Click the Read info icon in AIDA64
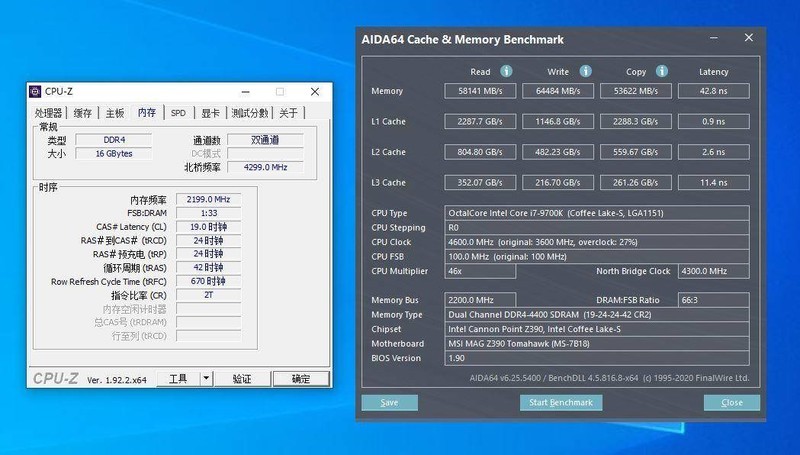The width and height of the screenshot is (800, 455). 506,71
